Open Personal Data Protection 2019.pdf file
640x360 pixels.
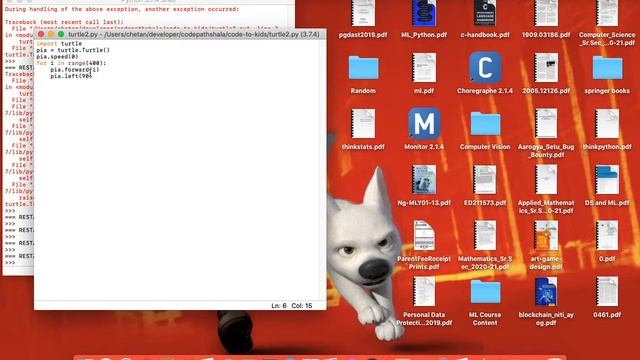[x=424, y=291]
